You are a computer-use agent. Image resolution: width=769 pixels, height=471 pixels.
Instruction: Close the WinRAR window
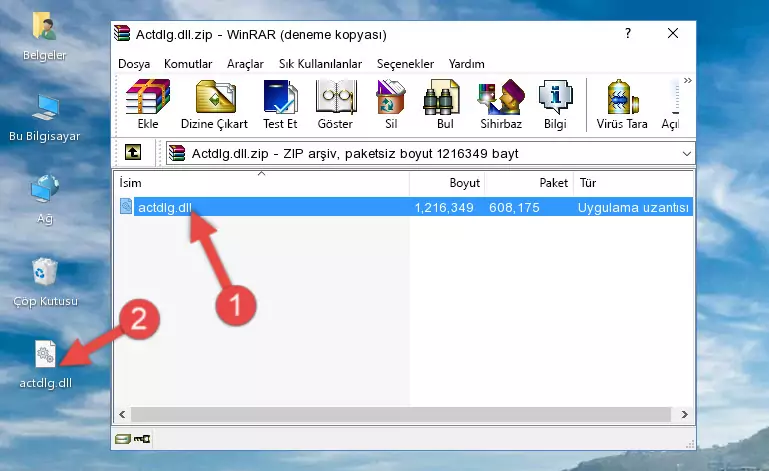(x=673, y=33)
